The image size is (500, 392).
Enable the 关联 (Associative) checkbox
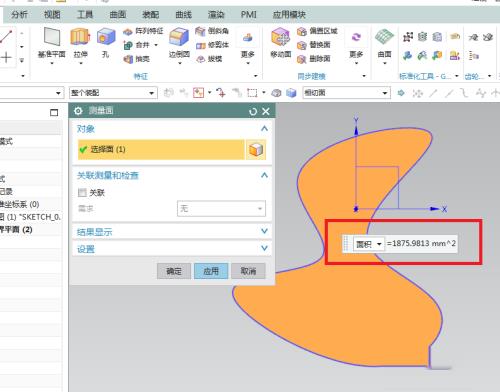point(82,193)
